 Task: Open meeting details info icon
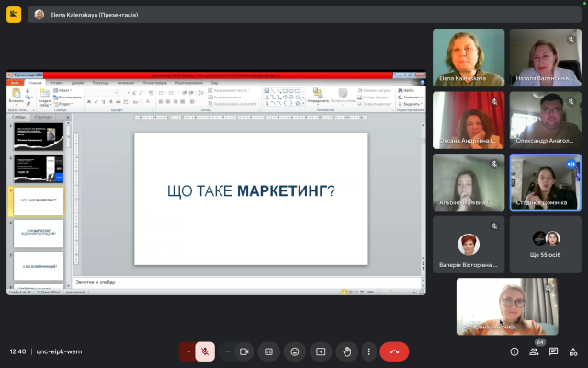[x=514, y=351]
